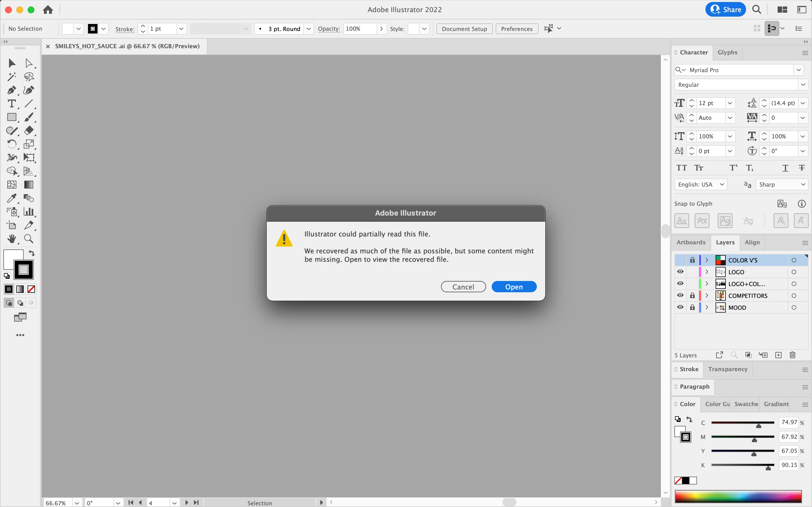Screen dimensions: 812x507
Task: Expand the COLOR V'S layer
Action: click(707, 260)
